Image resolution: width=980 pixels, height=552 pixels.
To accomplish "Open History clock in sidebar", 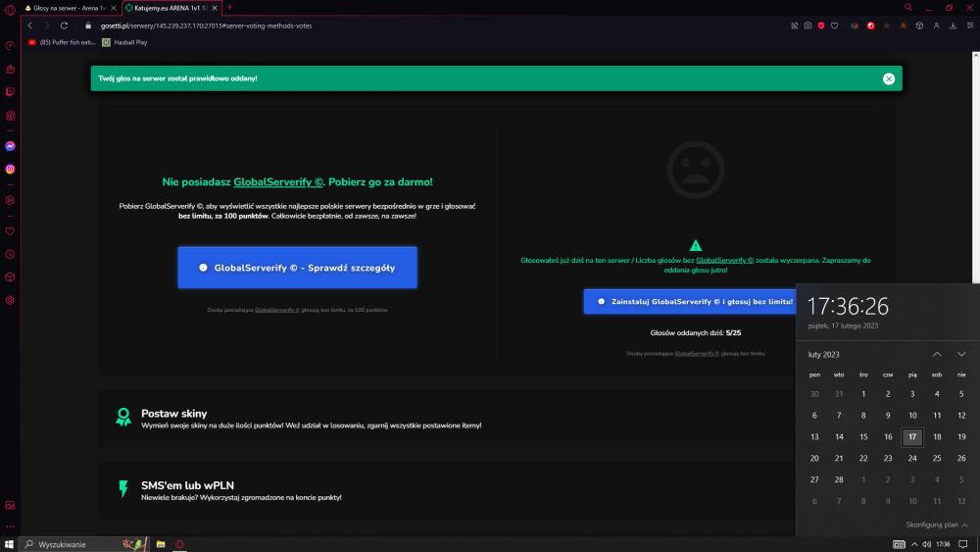I will [10, 255].
